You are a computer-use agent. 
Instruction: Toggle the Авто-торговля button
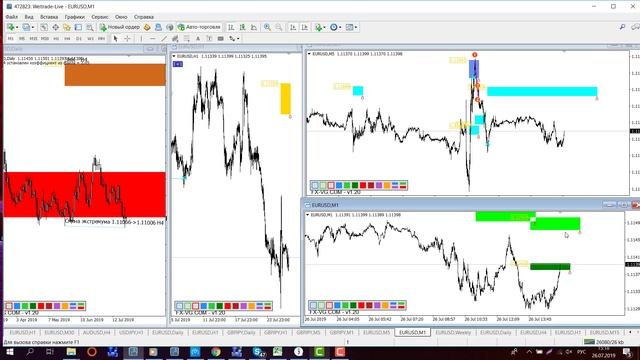(199, 27)
